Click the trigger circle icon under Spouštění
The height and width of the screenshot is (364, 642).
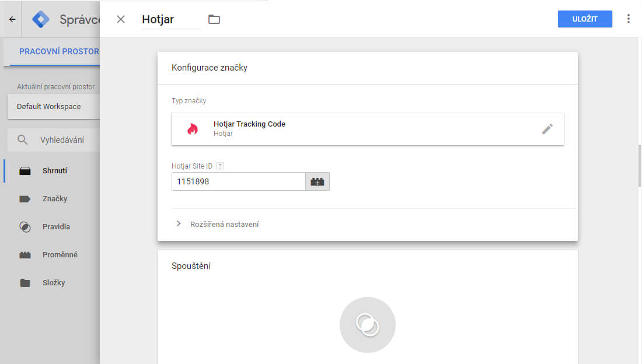368,325
